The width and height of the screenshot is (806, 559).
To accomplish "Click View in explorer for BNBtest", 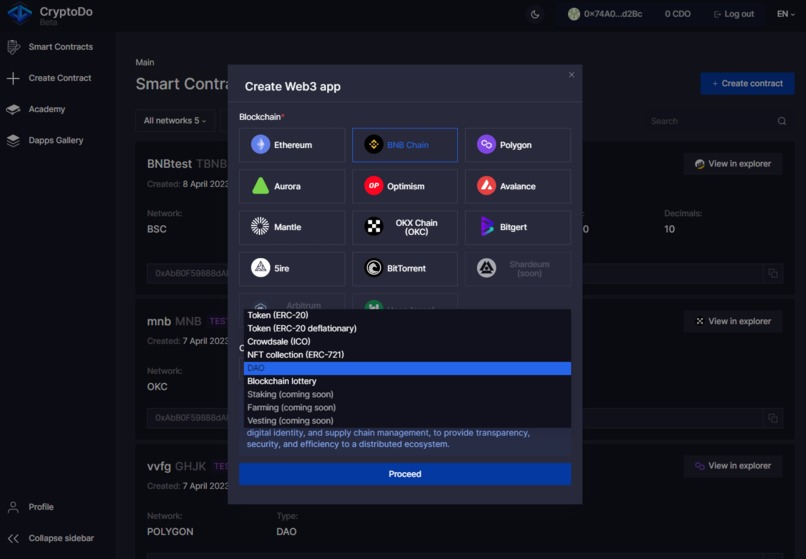I will (733, 164).
